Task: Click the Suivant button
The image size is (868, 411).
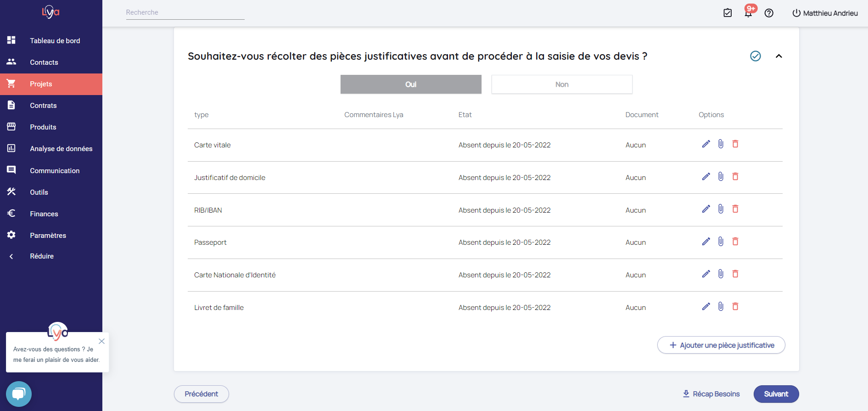Action: [x=776, y=394]
